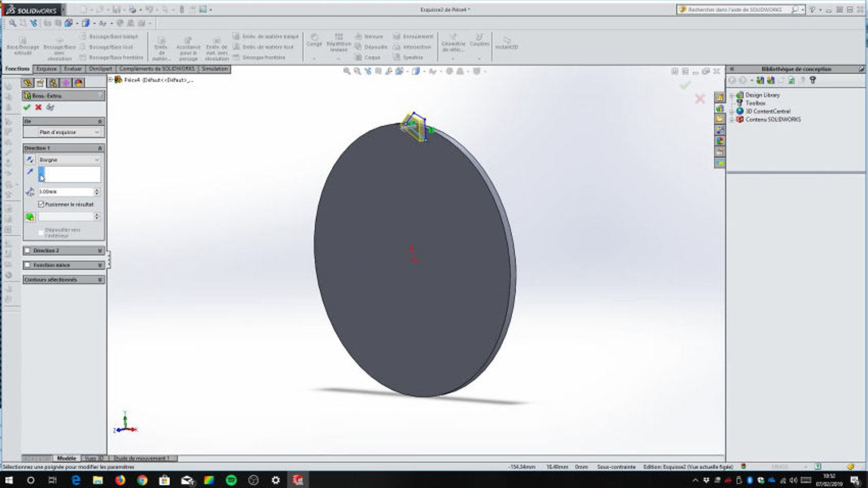This screenshot has height=488, width=868.
Task: Switch to the Compléments de SOLIDWORKS tab
Action: (x=157, y=69)
